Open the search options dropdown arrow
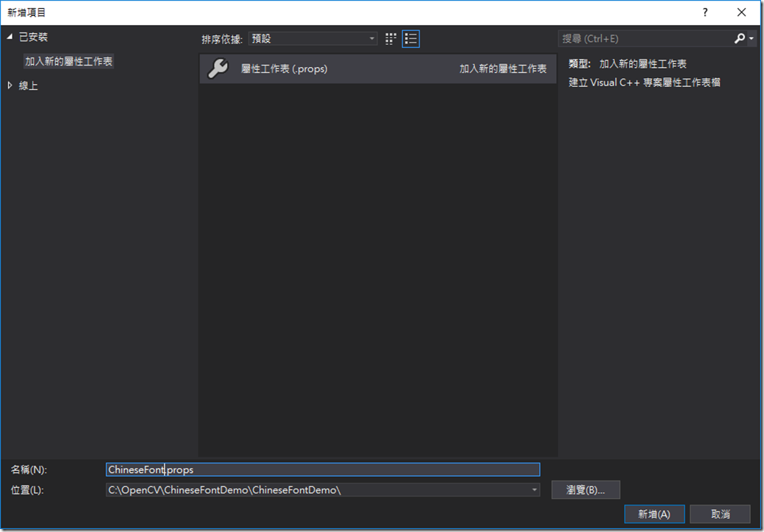Viewport: 764px width, 532px height. click(x=751, y=38)
